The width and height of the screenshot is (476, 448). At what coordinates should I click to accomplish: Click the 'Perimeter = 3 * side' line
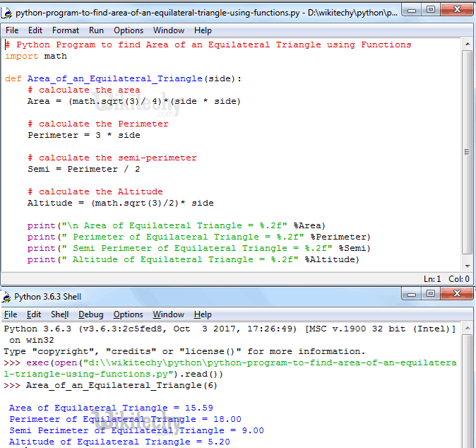(84, 135)
